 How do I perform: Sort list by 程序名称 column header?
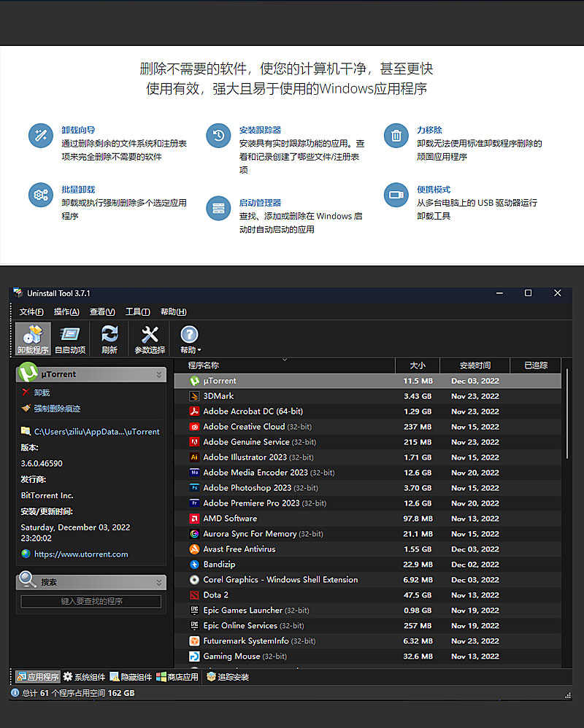click(x=284, y=365)
